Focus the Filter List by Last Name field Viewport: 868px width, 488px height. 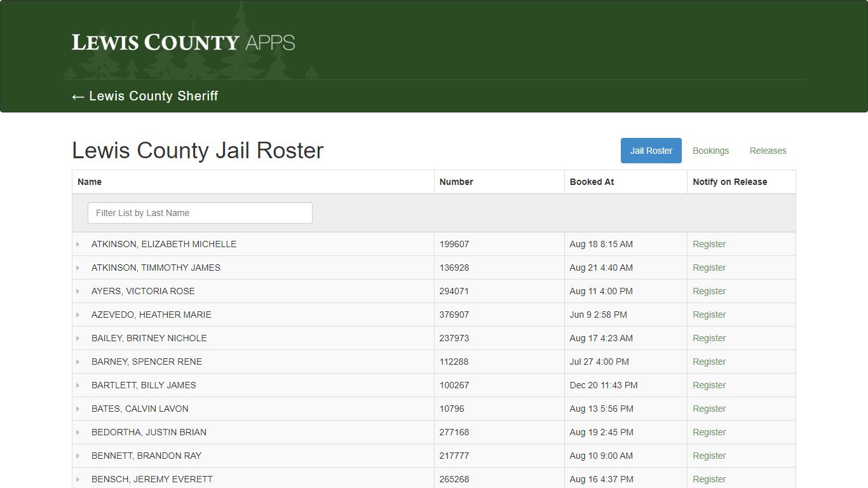coord(200,213)
